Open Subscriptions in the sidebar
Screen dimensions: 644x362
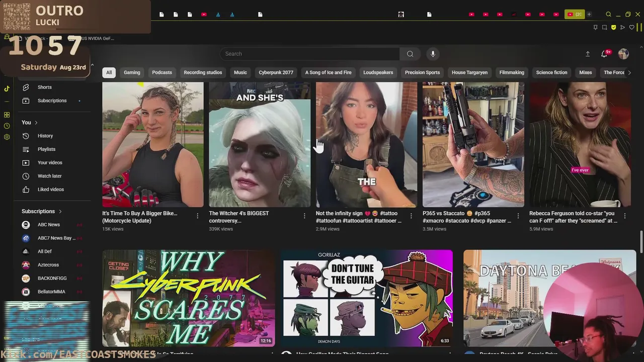(53, 101)
